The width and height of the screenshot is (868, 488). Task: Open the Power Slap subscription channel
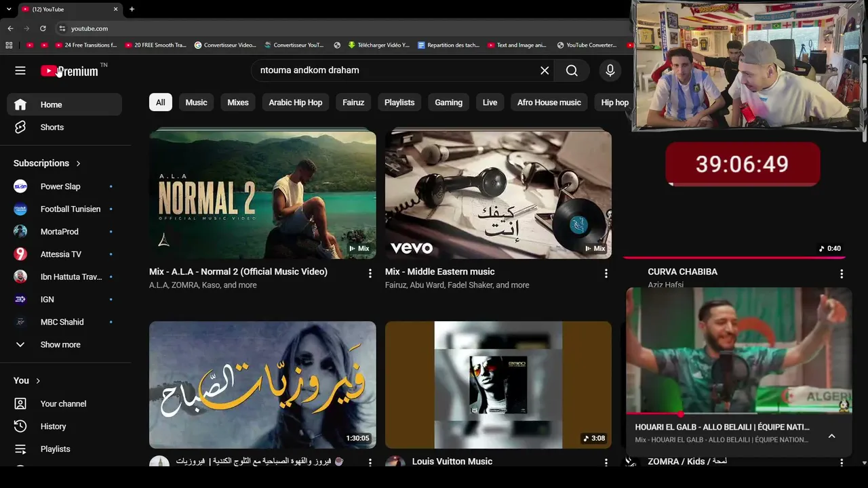click(x=64, y=186)
